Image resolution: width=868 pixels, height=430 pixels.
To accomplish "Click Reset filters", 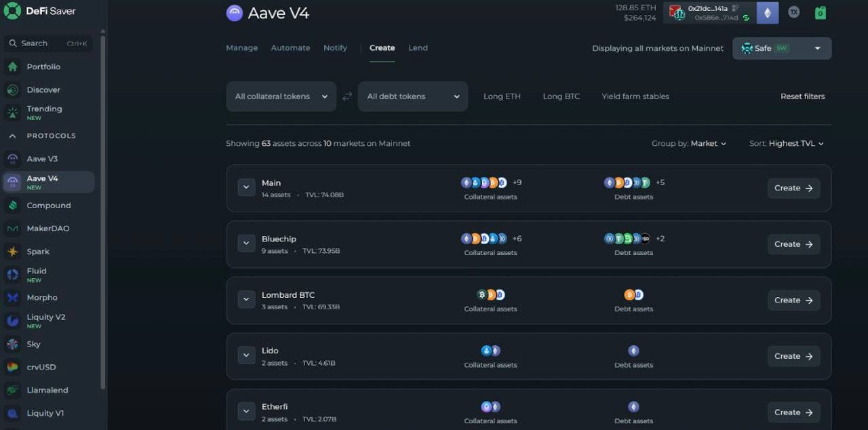I will (803, 96).
